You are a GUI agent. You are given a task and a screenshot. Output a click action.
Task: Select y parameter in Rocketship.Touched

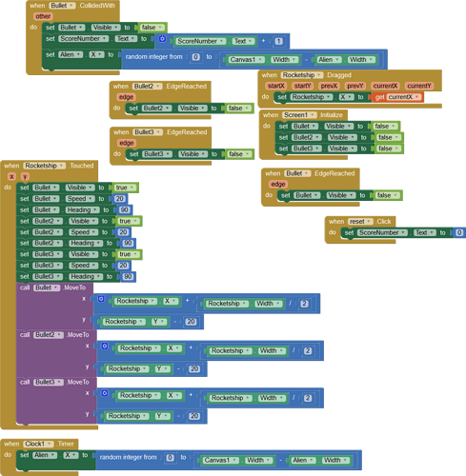(25, 176)
